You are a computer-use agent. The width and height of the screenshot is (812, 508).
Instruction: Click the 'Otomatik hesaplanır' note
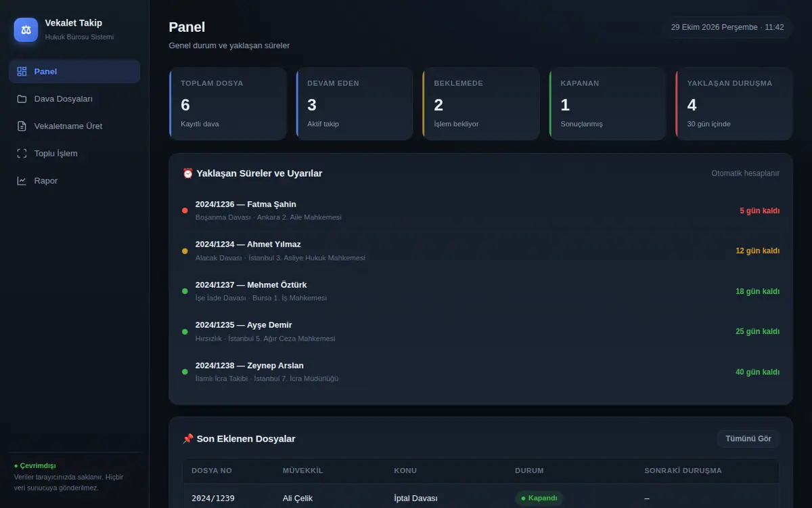745,173
